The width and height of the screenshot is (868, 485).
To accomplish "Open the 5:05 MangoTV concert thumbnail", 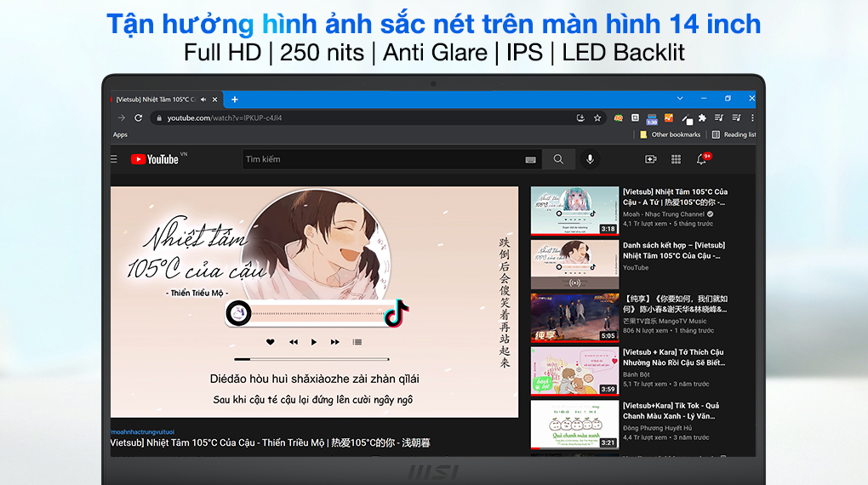I will [x=574, y=317].
